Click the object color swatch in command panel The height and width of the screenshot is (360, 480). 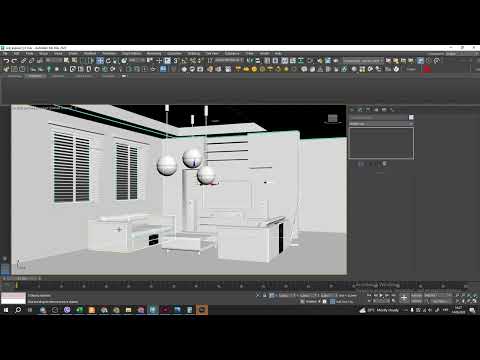[411, 117]
